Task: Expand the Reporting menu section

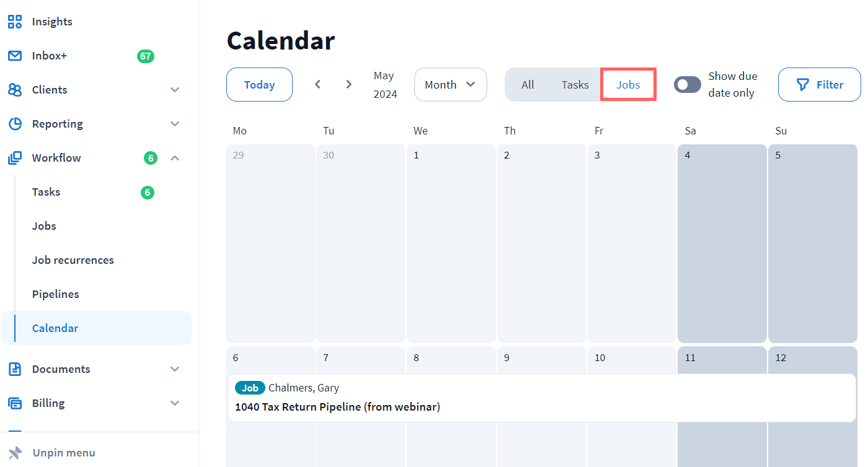Action: [175, 124]
